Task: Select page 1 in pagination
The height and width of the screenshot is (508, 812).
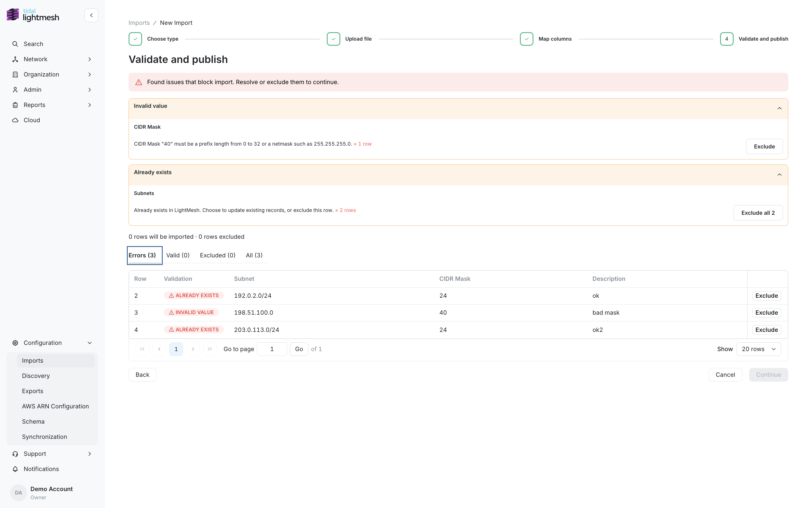Action: click(x=176, y=349)
